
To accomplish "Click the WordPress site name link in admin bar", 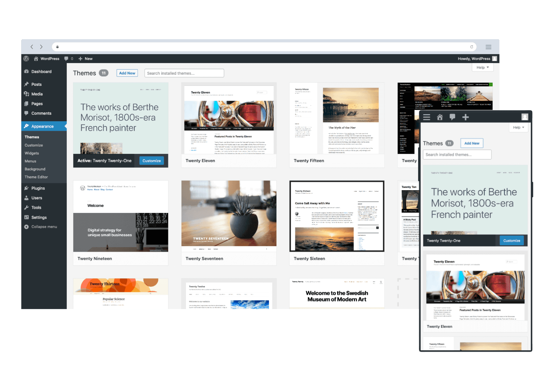I will click(x=50, y=59).
